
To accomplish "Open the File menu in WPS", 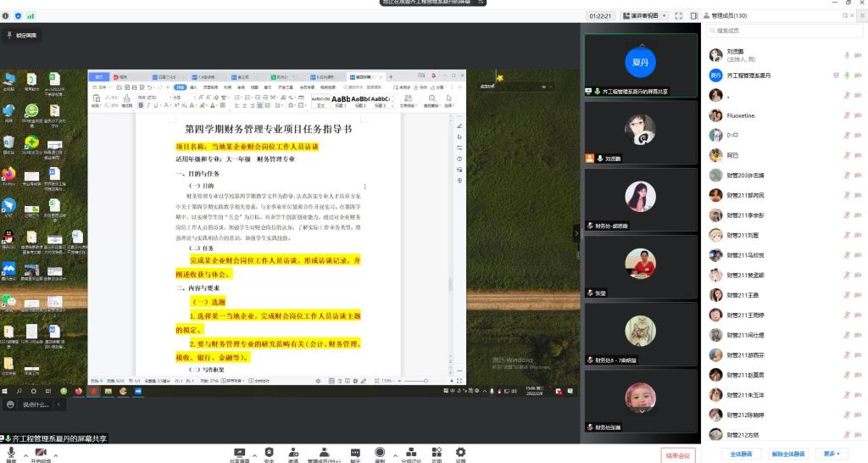I will 102,87.
